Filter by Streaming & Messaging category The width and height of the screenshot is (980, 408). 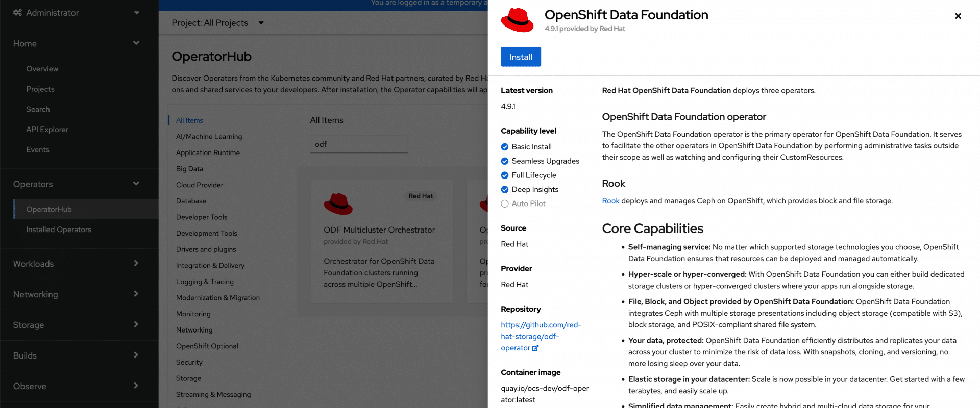point(213,395)
